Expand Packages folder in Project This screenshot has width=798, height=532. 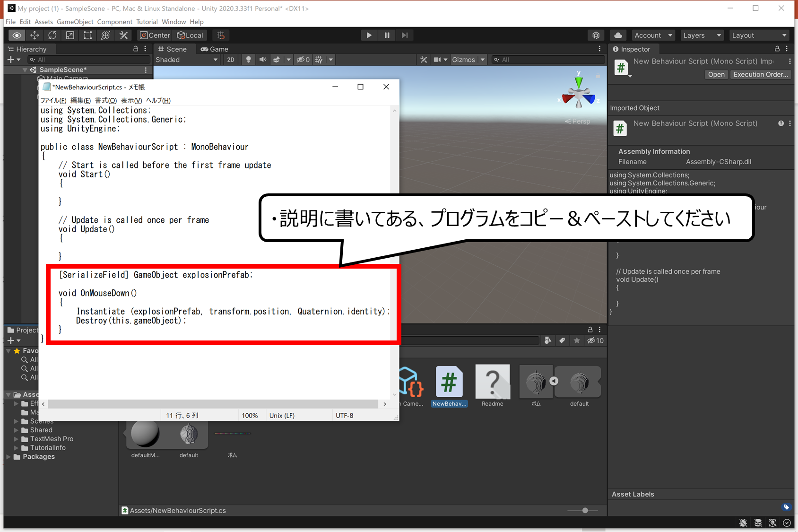click(x=9, y=457)
